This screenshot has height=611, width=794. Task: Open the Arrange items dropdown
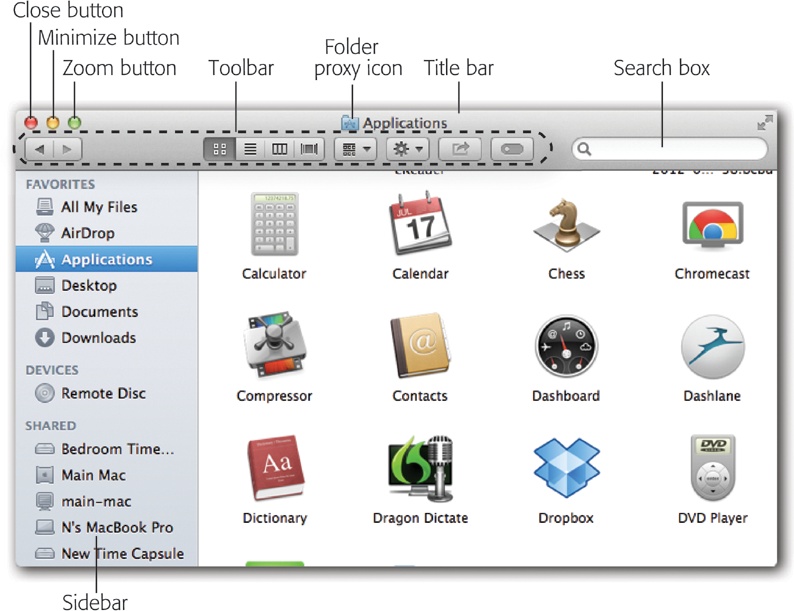pos(355,149)
